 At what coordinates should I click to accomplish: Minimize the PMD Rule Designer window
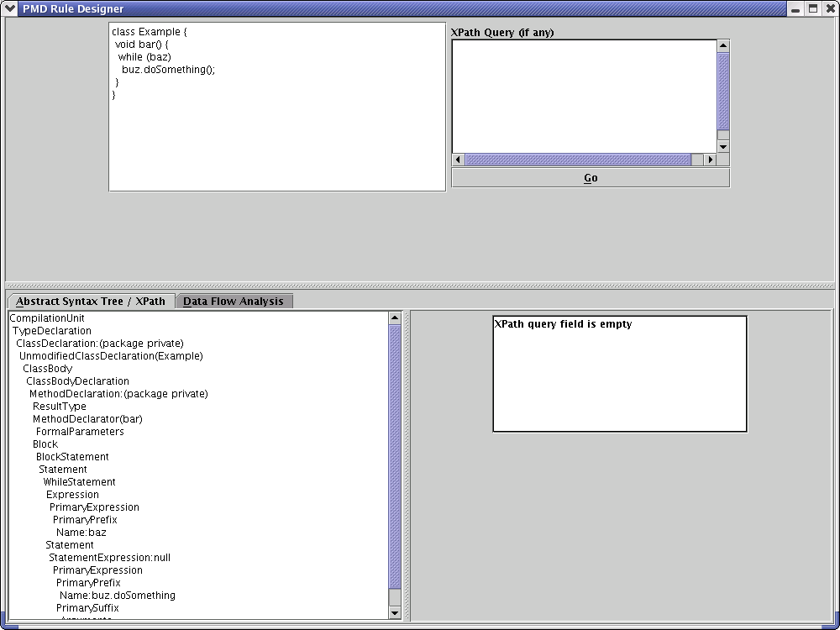[x=795, y=8]
